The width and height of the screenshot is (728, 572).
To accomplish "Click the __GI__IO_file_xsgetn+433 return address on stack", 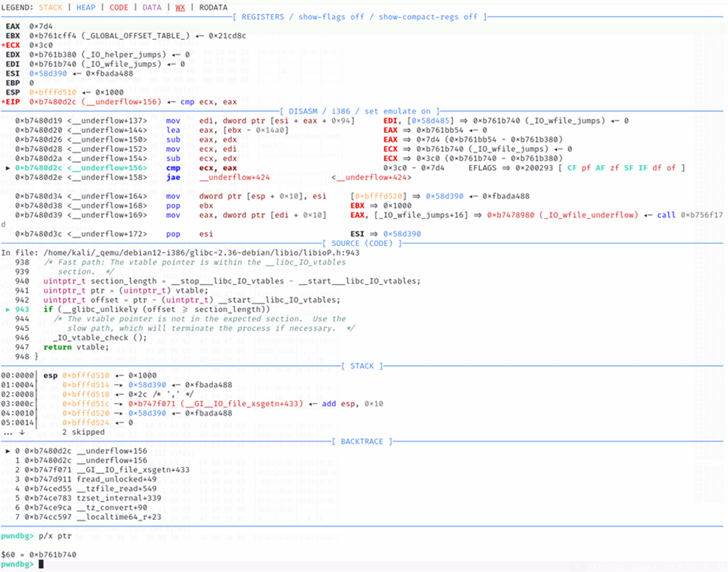I will [x=215, y=404].
